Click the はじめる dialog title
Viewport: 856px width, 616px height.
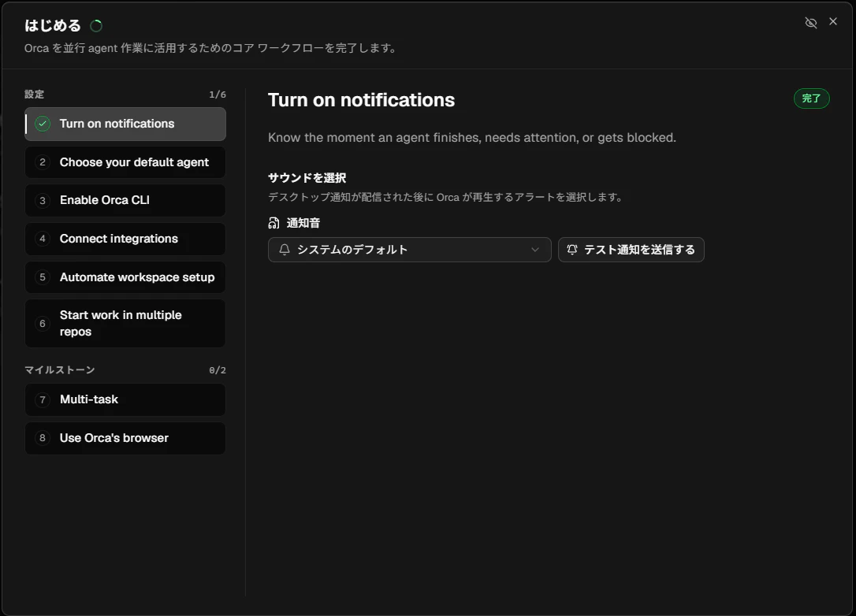[52, 26]
